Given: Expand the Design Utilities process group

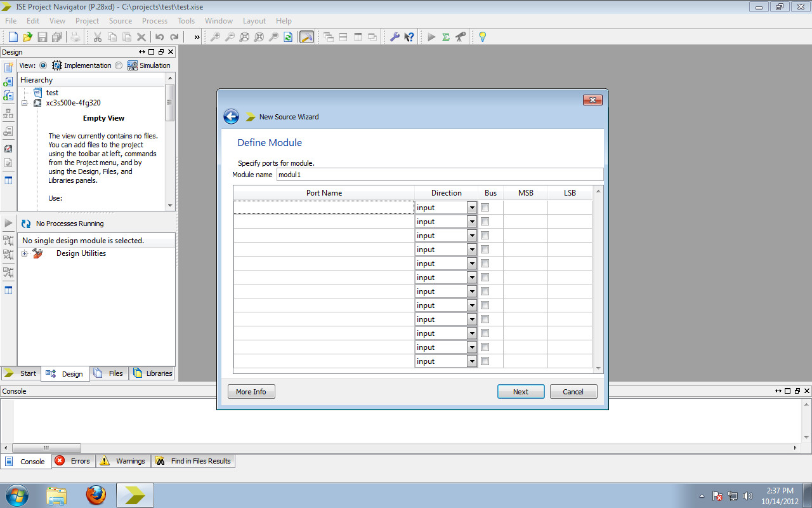Looking at the screenshot, I should click(23, 253).
